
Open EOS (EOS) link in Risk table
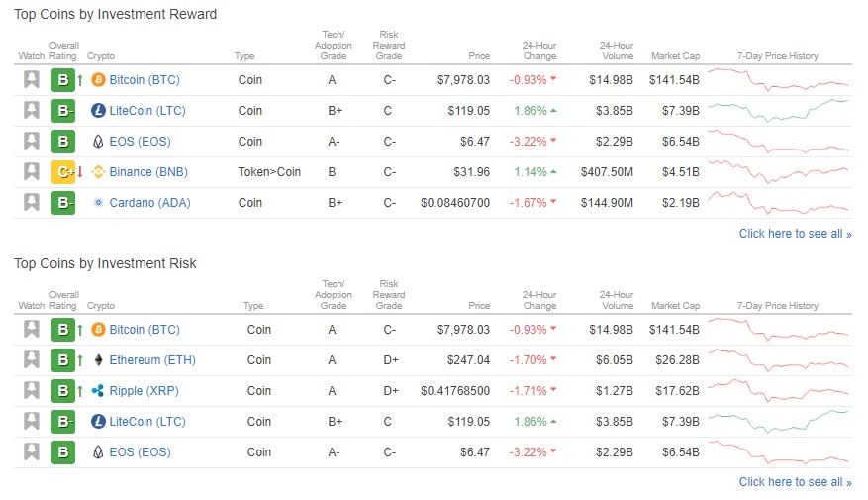coord(141,452)
